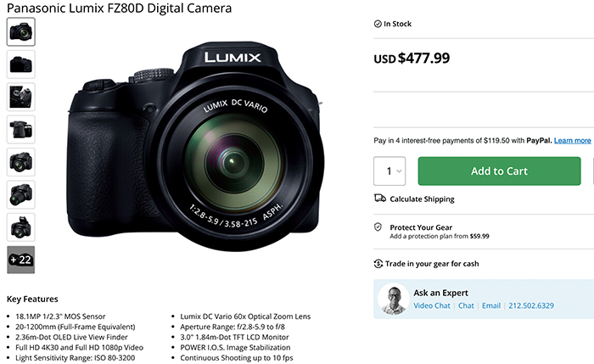594x364 pixels.
Task: Start a Video Chat with an expert
Action: tap(432, 305)
